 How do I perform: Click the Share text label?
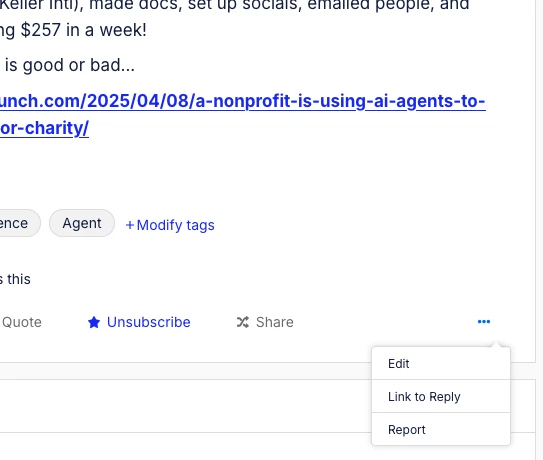tap(275, 322)
